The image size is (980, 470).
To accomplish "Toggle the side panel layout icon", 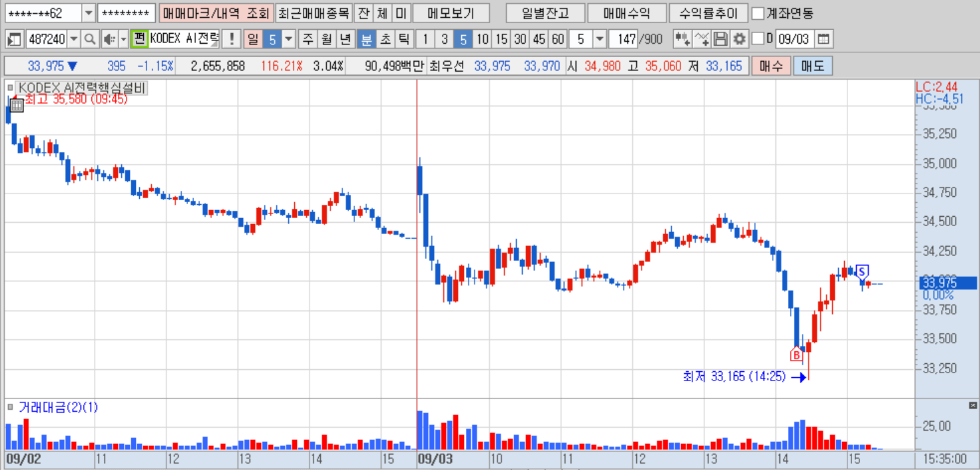I will 15,39.
